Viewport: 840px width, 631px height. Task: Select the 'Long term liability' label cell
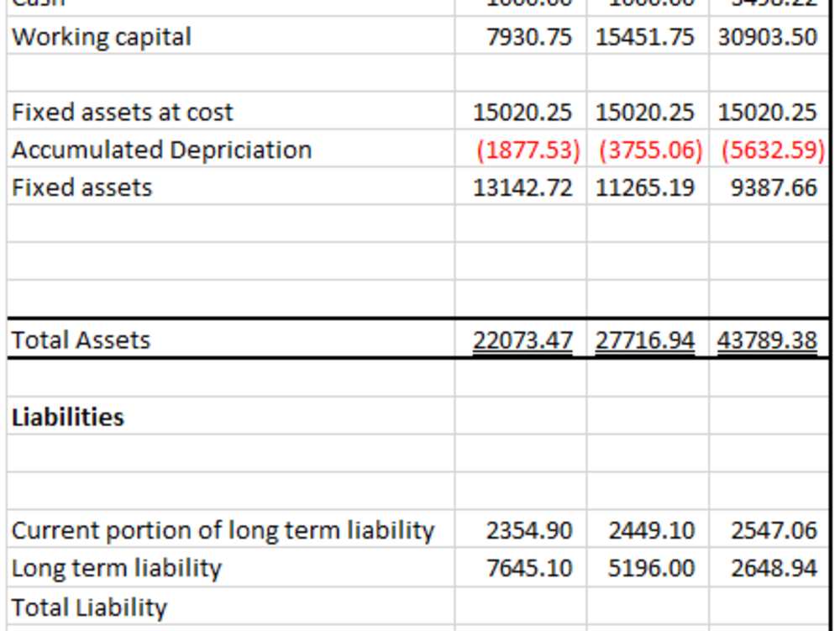[231, 567]
